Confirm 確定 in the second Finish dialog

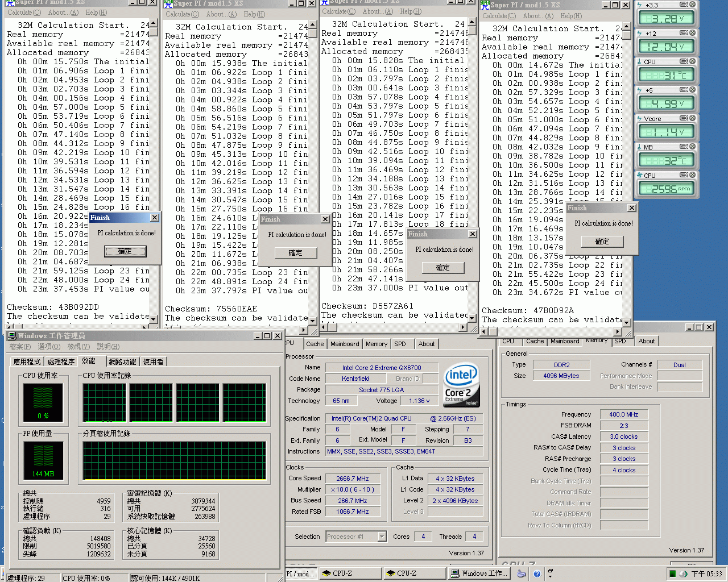pyautogui.click(x=296, y=253)
